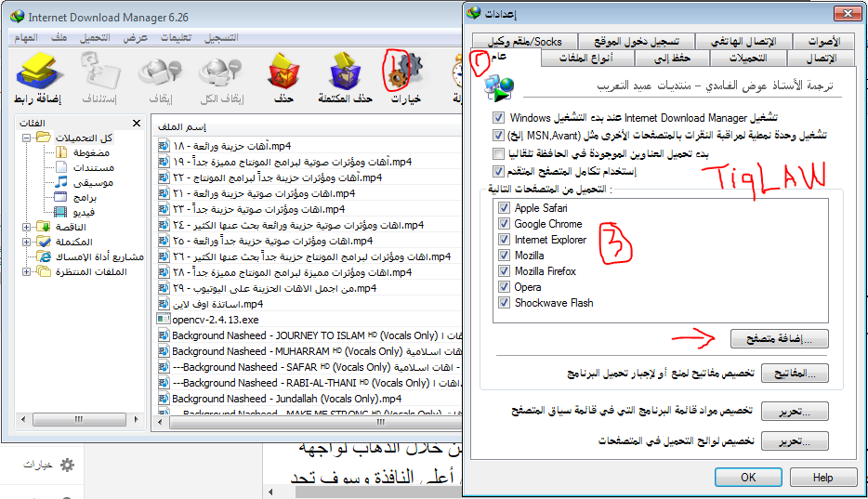Click Edit button for download panels in browsers

795,440
